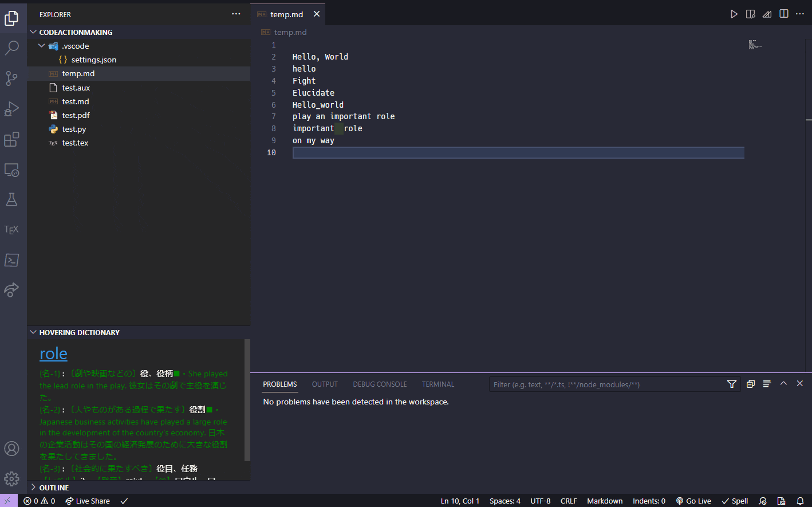The height and width of the screenshot is (507, 812).
Task: Change the UTF-8 file encoding
Action: click(x=541, y=501)
